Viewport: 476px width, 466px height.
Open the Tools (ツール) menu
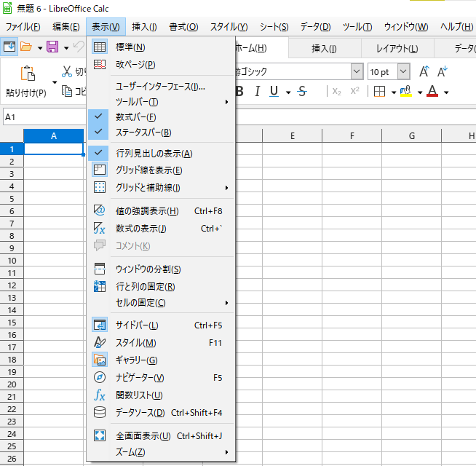pos(357,27)
